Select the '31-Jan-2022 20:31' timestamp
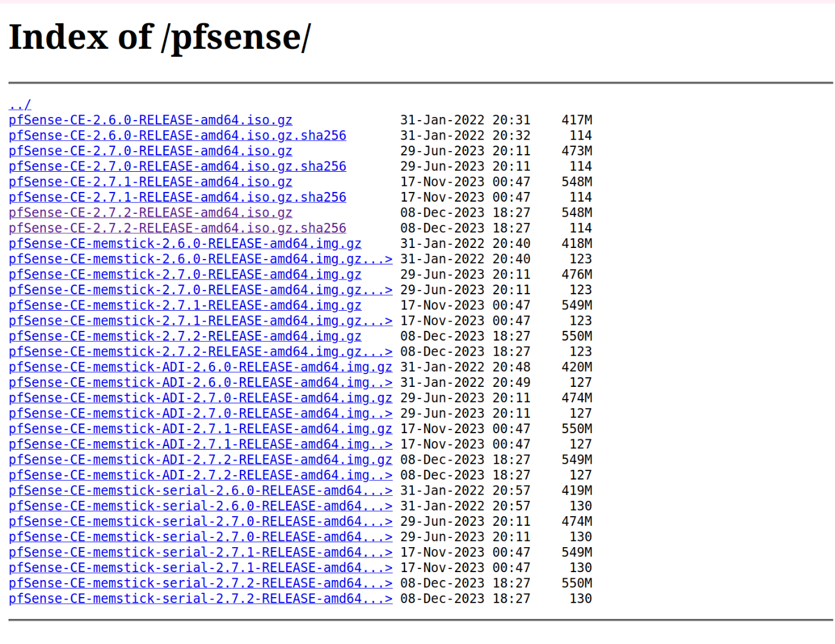Screen dimensions: 835x644 [465, 120]
